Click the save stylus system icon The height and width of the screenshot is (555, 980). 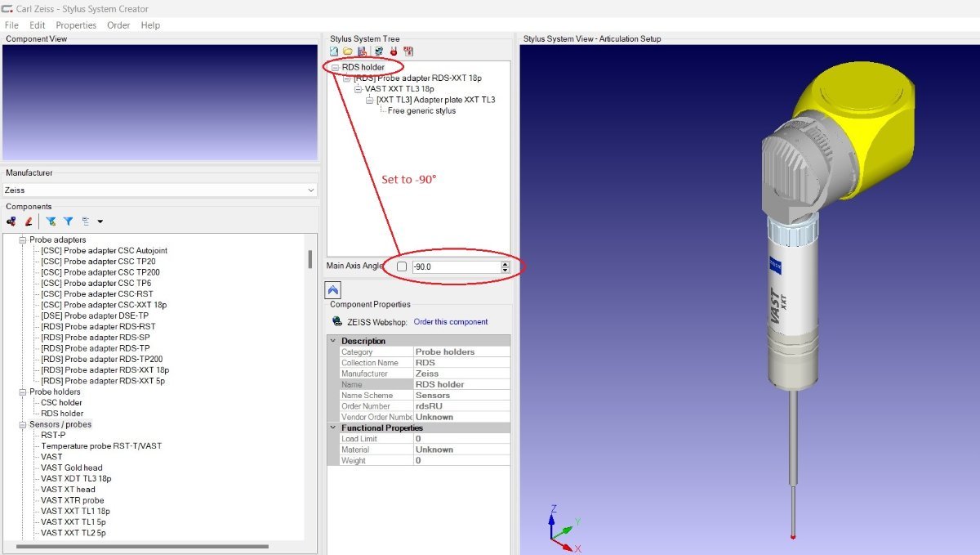pos(361,51)
